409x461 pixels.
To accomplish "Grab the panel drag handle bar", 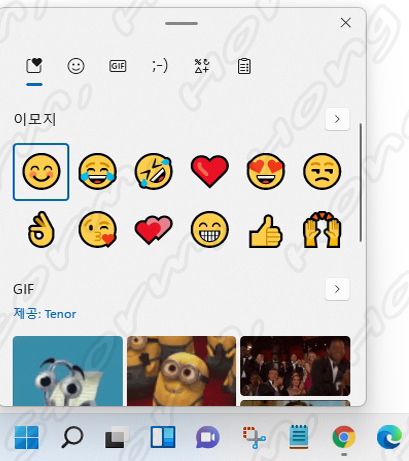I will tap(181, 23).
